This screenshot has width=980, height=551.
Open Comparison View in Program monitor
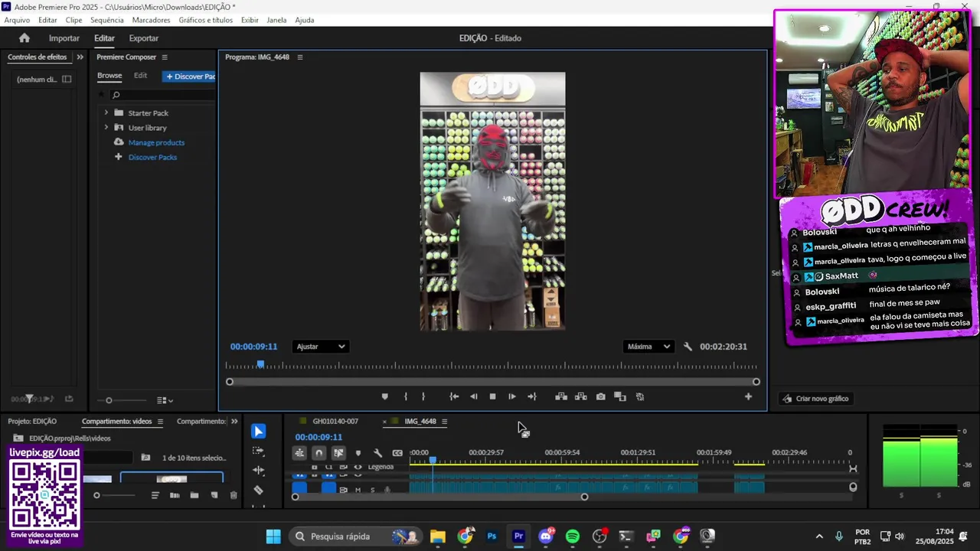(x=620, y=396)
